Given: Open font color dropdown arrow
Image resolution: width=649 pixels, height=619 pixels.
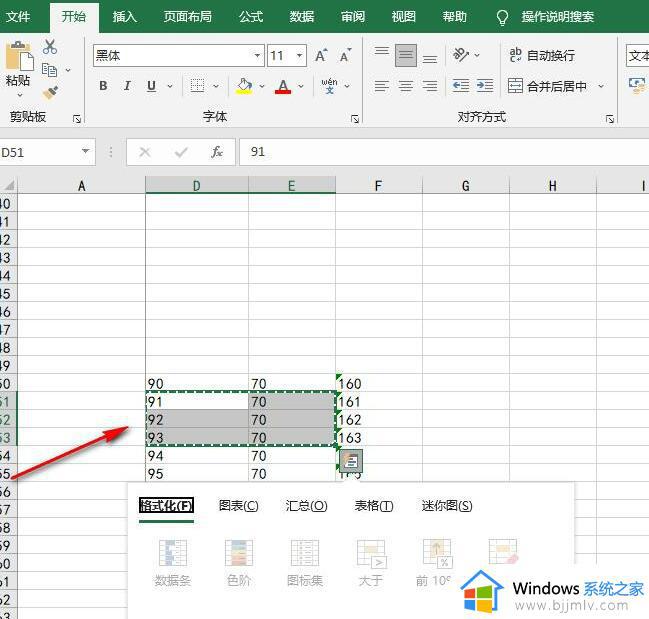Looking at the screenshot, I should tap(301, 86).
